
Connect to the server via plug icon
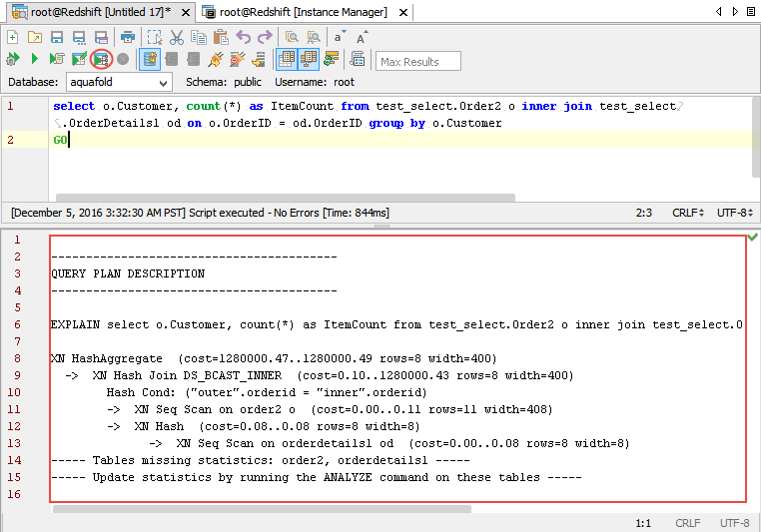(x=216, y=59)
